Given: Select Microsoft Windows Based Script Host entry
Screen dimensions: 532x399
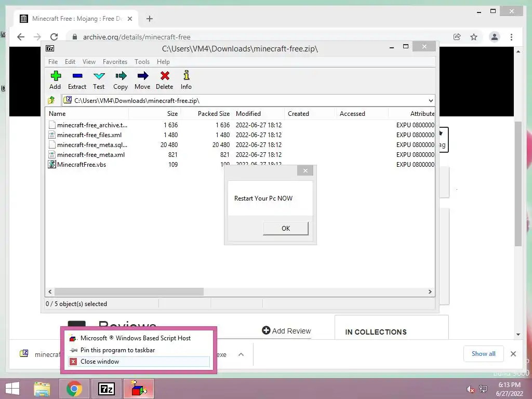Looking at the screenshot, I should [139, 338].
